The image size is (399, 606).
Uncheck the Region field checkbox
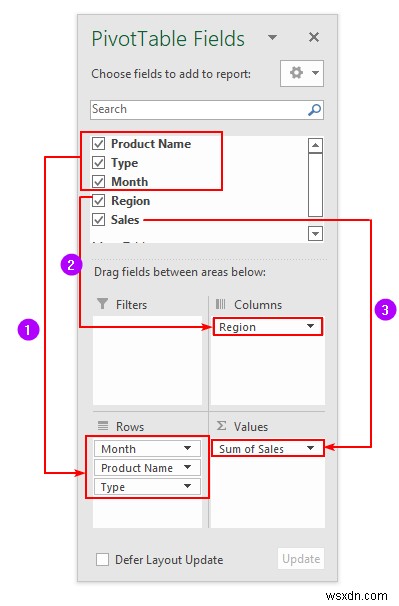point(99,201)
